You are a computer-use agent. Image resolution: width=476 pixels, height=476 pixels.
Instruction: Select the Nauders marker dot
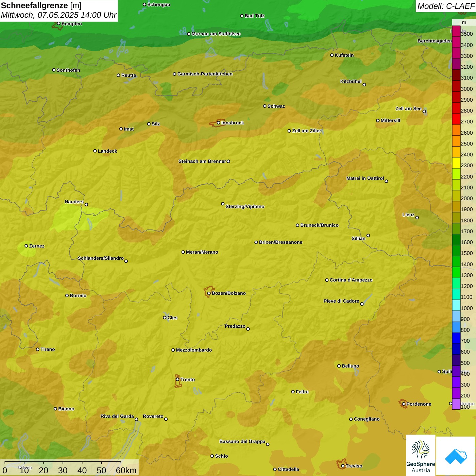(86, 205)
